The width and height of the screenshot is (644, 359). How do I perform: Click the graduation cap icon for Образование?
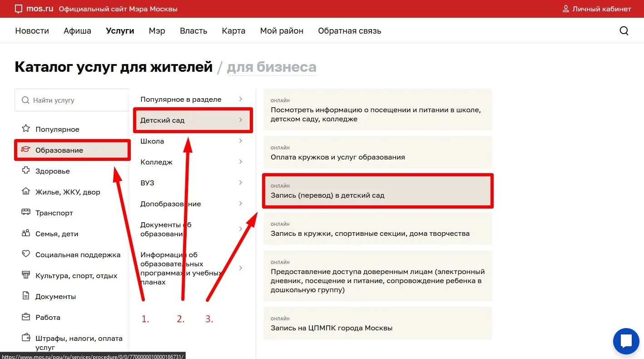click(x=26, y=150)
